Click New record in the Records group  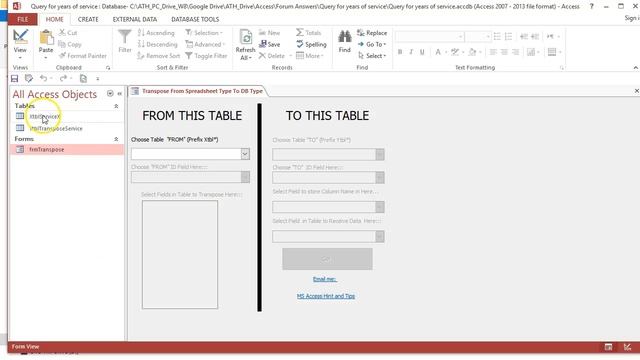pyautogui.click(x=269, y=33)
